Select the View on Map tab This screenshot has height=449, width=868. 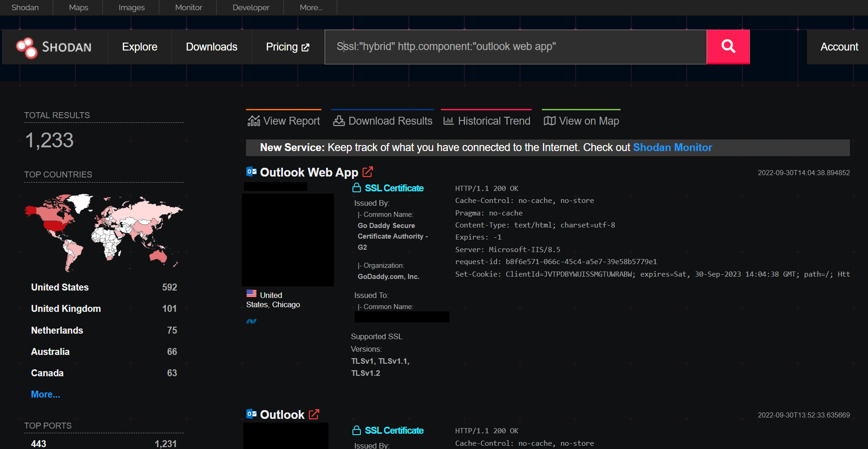coord(581,120)
